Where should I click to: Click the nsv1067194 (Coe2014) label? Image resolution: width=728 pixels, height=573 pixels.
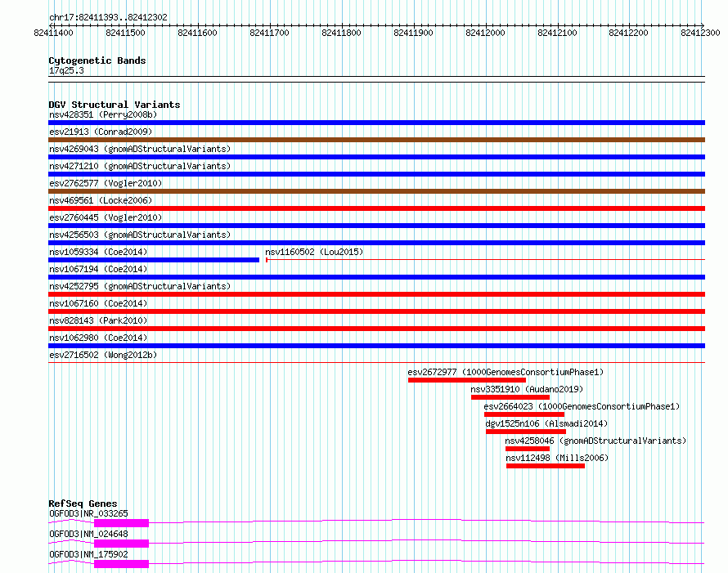[98, 269]
